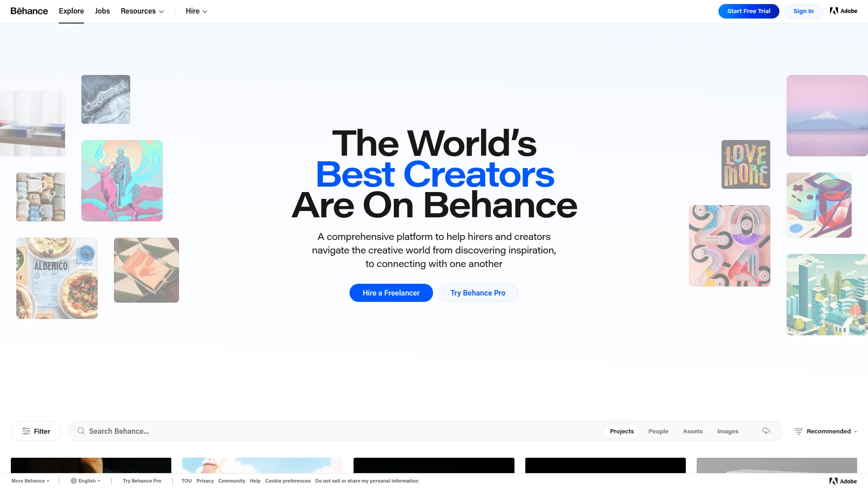The image size is (868, 488).
Task: Click the sort lines icon by Recommended
Action: (x=799, y=431)
